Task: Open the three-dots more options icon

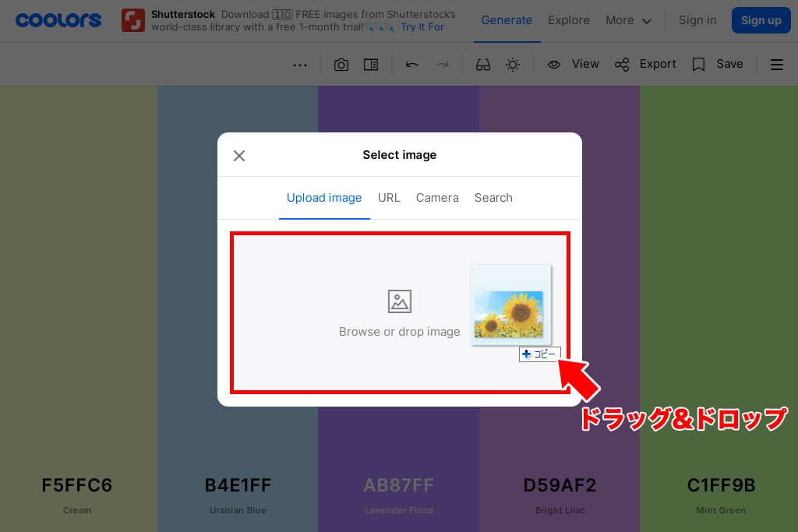Action: [300, 65]
